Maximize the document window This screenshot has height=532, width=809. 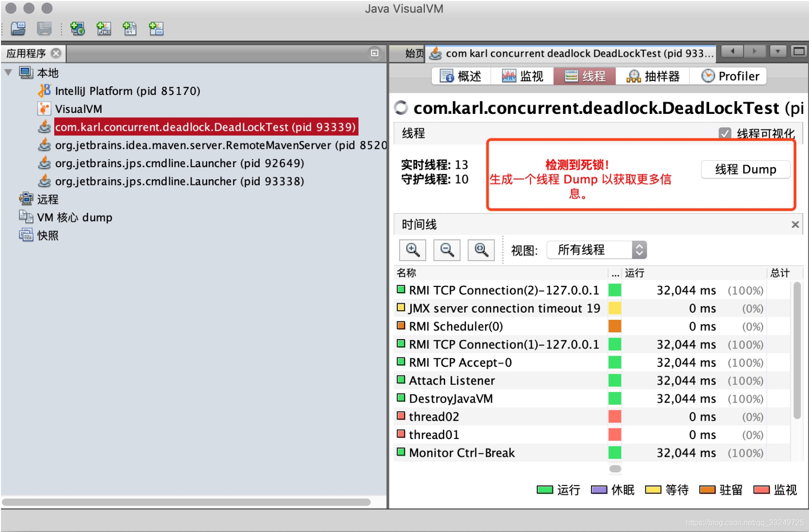click(799, 51)
